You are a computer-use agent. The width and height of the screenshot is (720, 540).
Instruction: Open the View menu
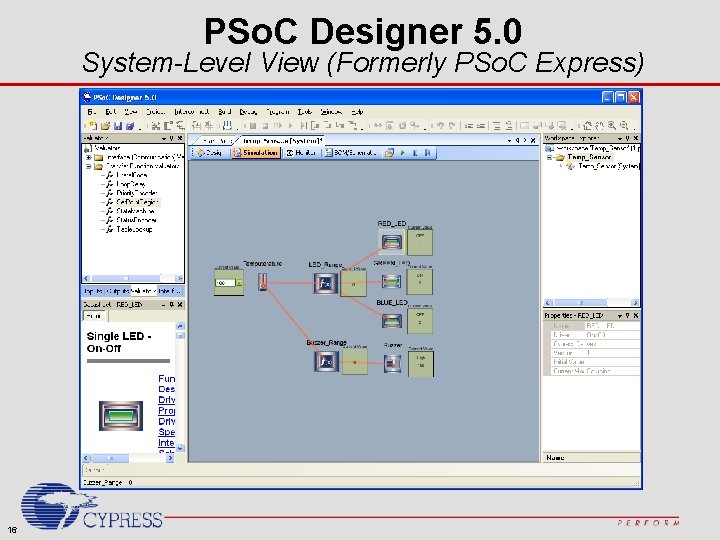pos(131,112)
